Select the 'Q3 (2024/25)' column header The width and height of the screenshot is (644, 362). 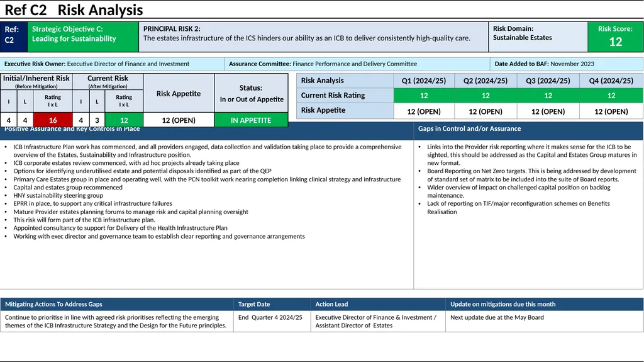pos(548,81)
